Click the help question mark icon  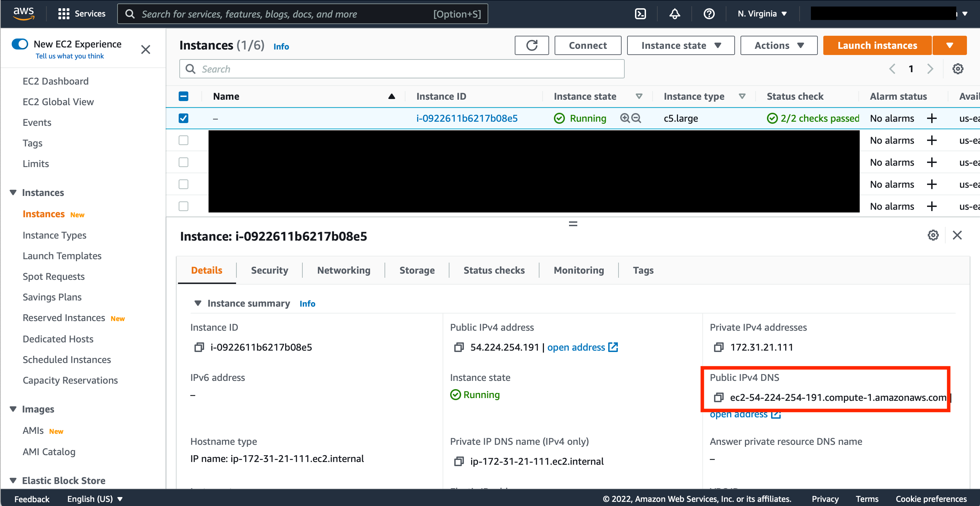pyautogui.click(x=709, y=14)
